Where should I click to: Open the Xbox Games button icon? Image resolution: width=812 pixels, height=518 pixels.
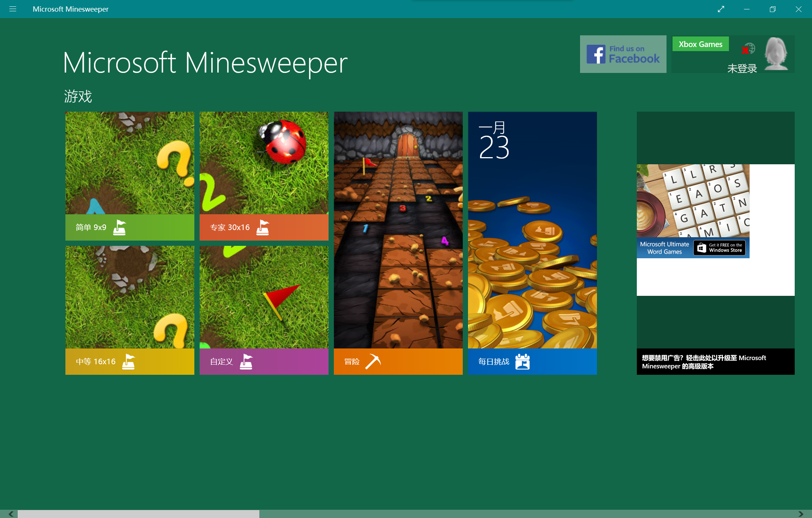pos(700,44)
